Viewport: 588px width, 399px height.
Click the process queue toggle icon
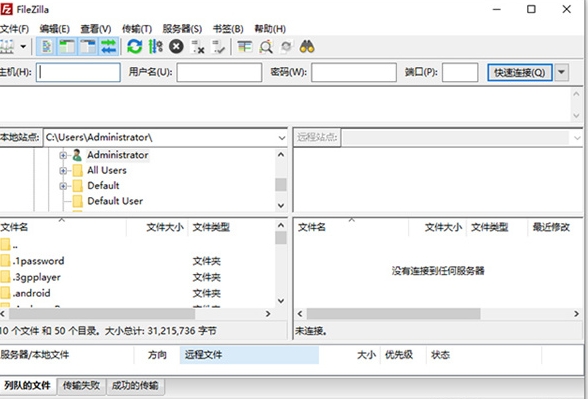(156, 47)
